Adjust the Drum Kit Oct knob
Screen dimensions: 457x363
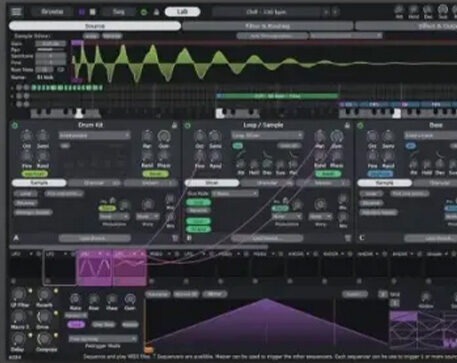pyautogui.click(x=26, y=136)
